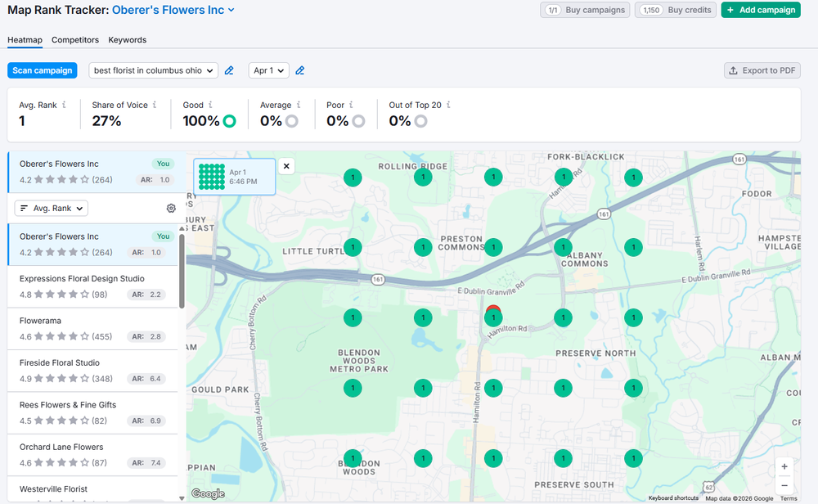Edit the keyword with the pencil icon
This screenshot has width=818, height=504.
(x=229, y=70)
